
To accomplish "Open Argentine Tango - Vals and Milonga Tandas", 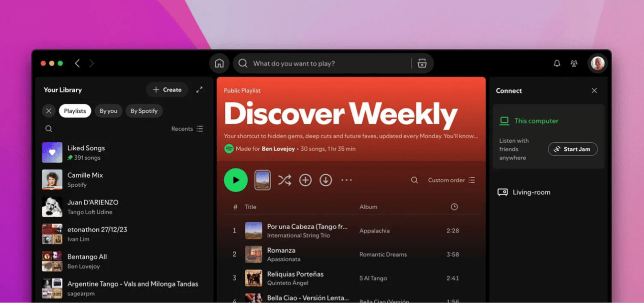I will (x=125, y=289).
